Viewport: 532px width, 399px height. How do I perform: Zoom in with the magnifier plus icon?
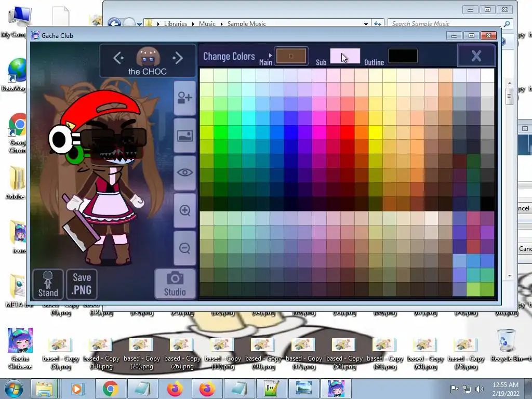[x=184, y=210]
